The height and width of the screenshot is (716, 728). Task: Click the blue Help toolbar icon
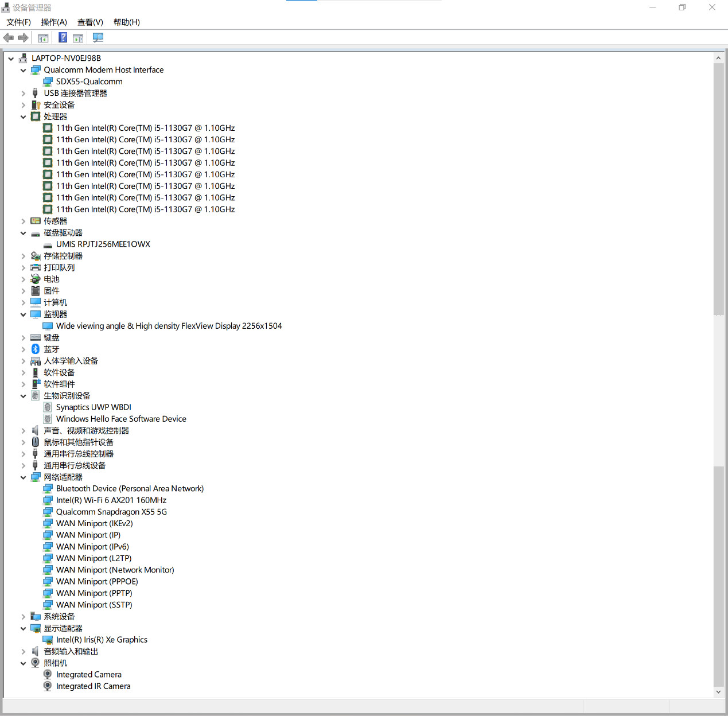tap(63, 38)
